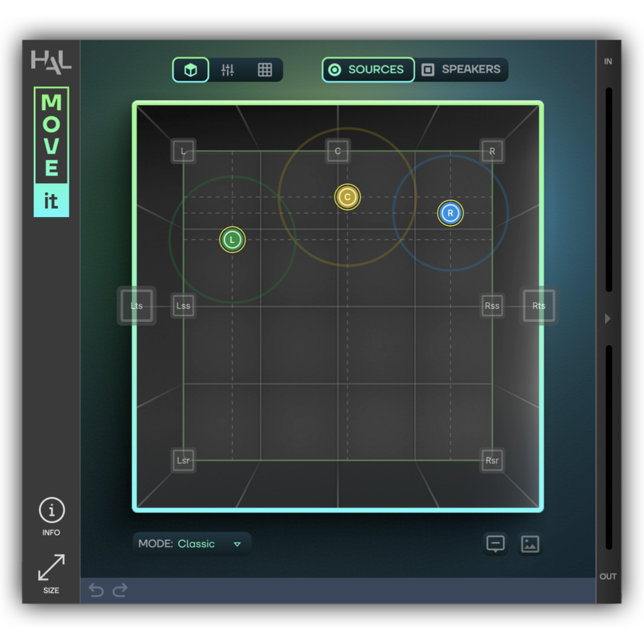
Task: Click the Lss speaker box
Action: [183, 306]
